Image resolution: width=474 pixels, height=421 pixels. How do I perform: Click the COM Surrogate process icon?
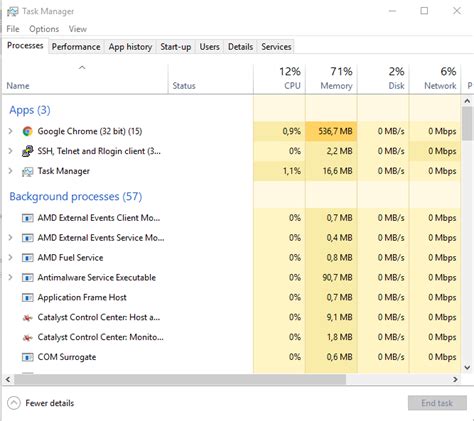(x=27, y=357)
